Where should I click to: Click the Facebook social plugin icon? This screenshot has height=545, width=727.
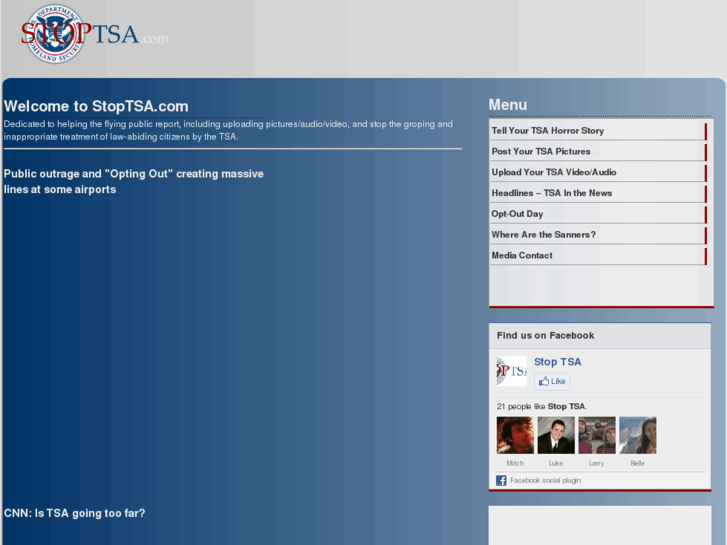click(x=501, y=480)
